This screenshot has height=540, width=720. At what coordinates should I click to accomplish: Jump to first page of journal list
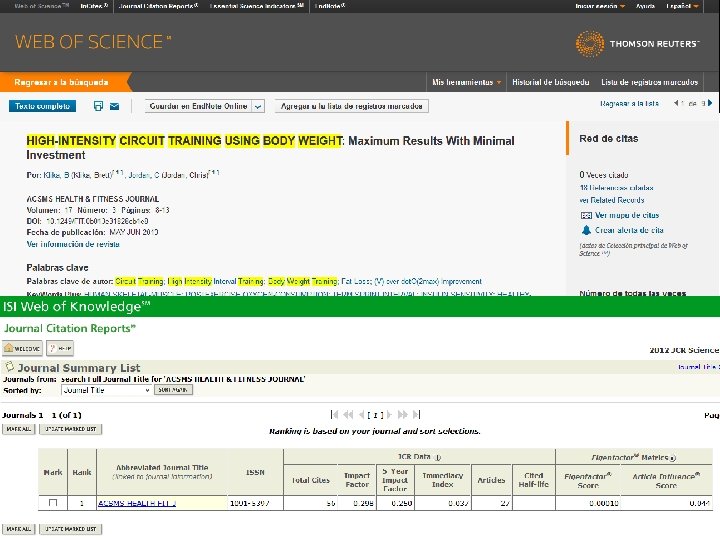(x=334, y=415)
